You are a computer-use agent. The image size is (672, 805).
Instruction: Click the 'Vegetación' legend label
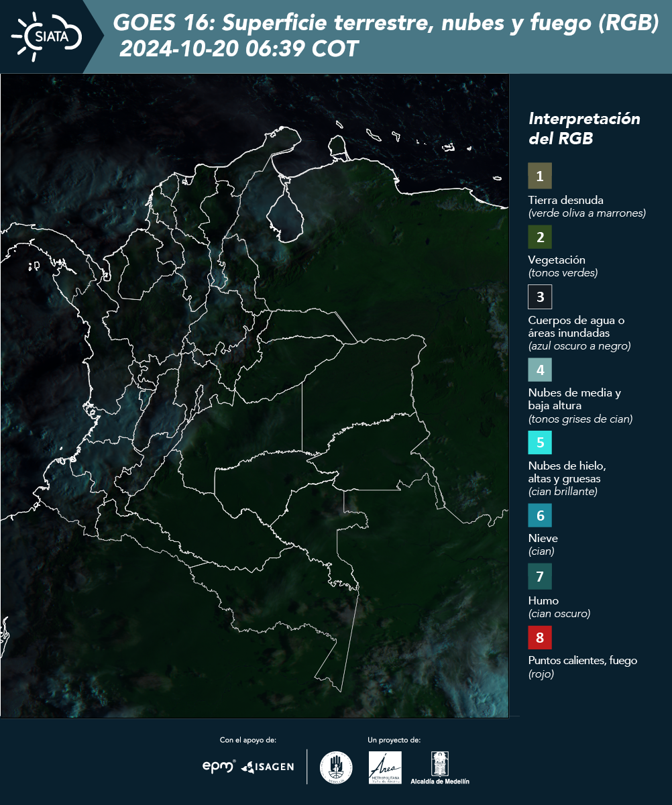tap(557, 260)
